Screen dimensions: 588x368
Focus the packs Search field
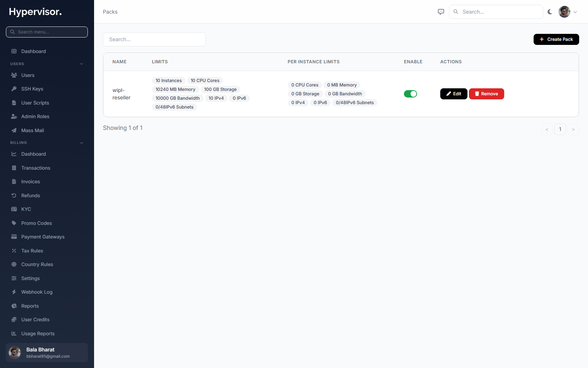[x=154, y=39]
